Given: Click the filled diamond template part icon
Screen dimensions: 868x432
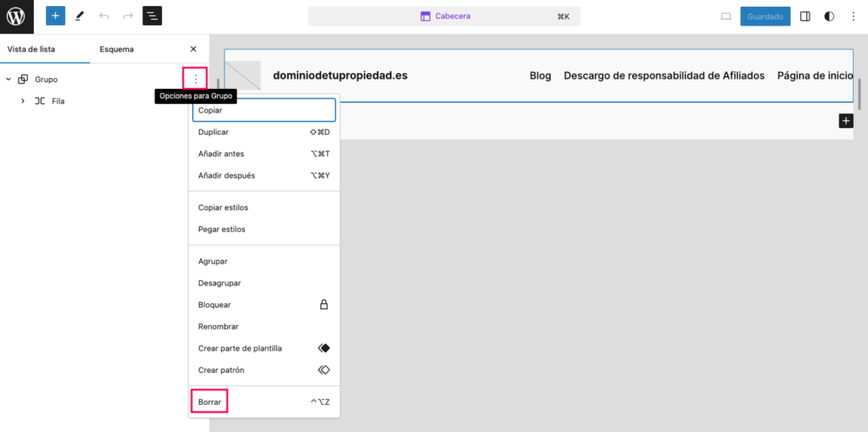Looking at the screenshot, I should click(x=324, y=348).
